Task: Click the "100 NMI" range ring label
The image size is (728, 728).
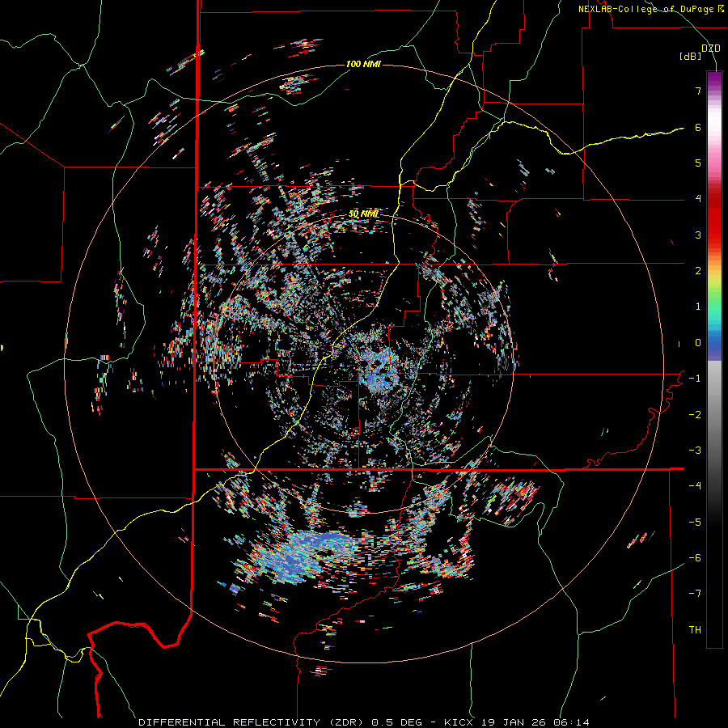Action: [363, 64]
